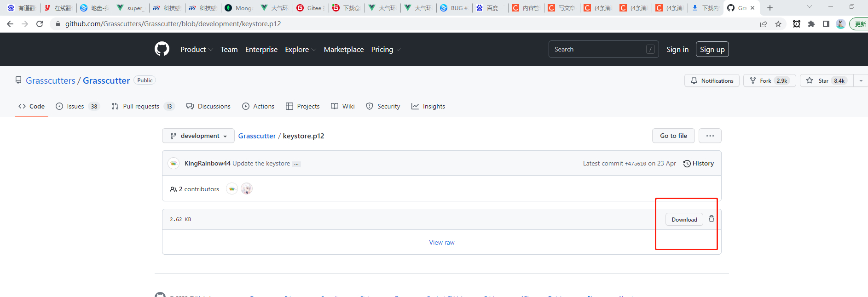Click the site lock icon in address bar

(58, 24)
